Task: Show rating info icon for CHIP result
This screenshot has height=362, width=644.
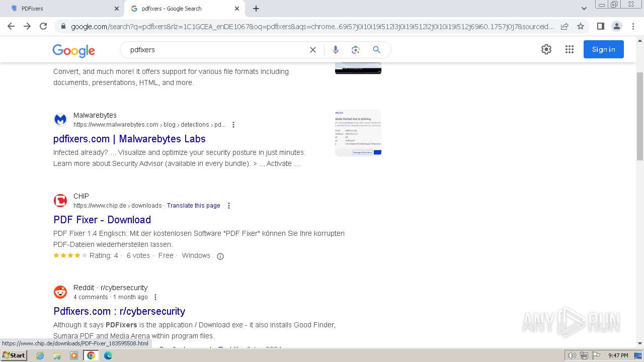Action: click(x=220, y=256)
